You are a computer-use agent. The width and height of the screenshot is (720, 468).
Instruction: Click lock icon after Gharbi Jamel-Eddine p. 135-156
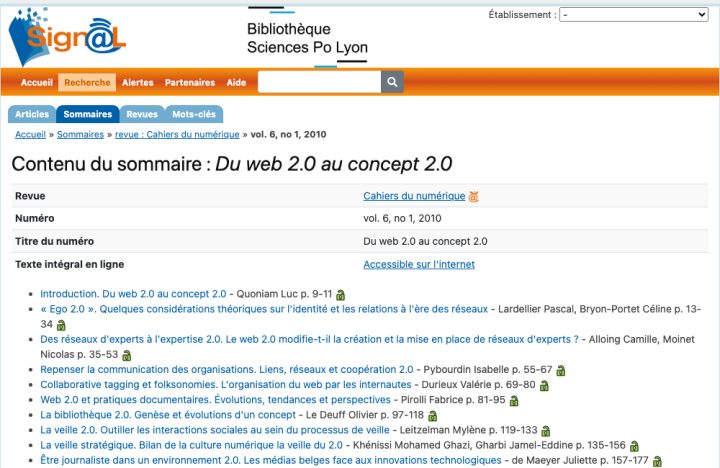[634, 446]
